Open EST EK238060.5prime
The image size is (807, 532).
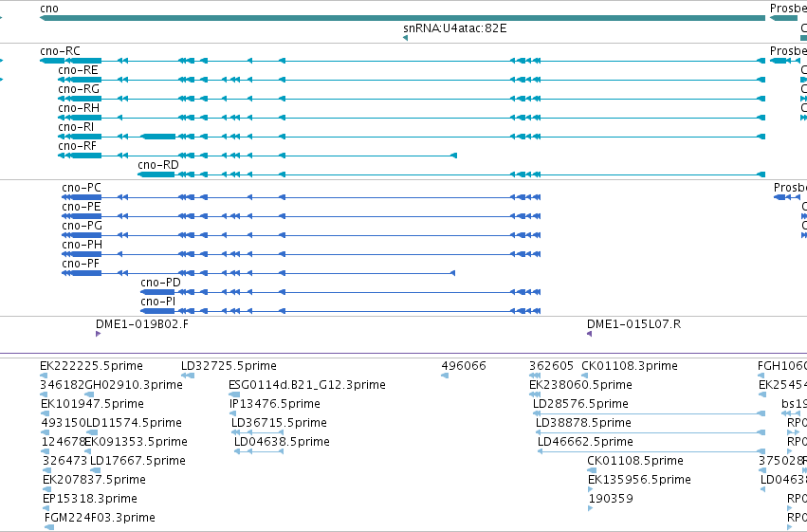580,385
